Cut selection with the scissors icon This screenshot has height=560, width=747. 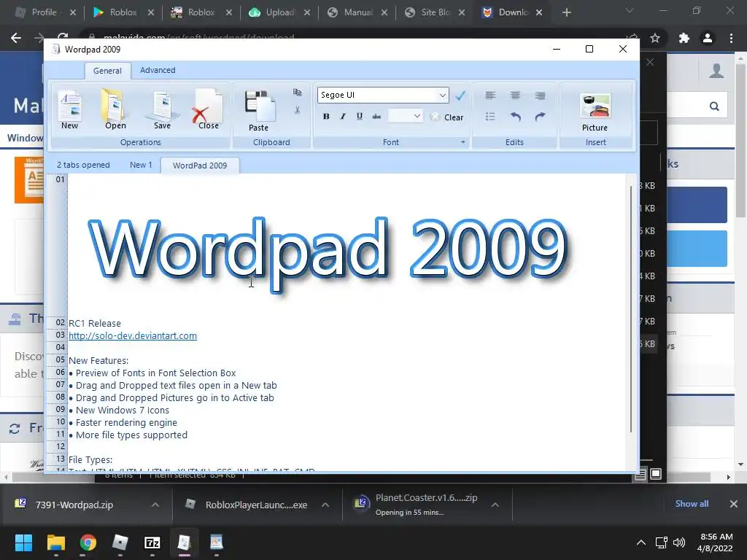(298, 111)
